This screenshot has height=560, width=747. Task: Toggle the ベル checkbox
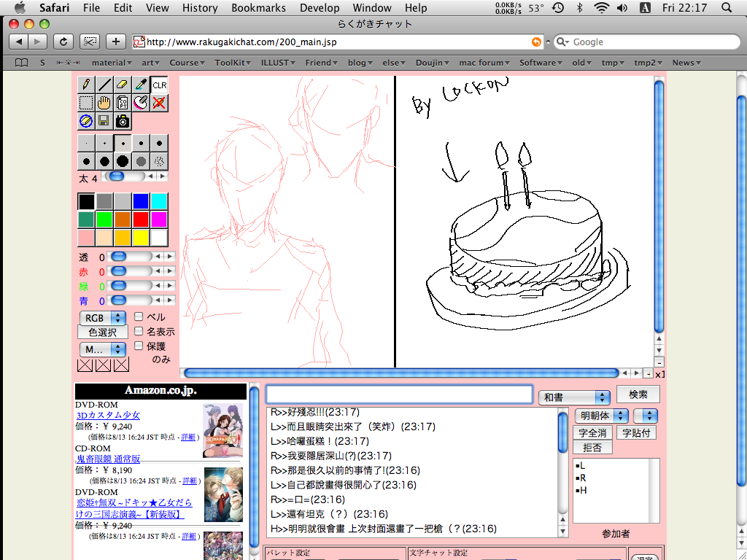[139, 316]
